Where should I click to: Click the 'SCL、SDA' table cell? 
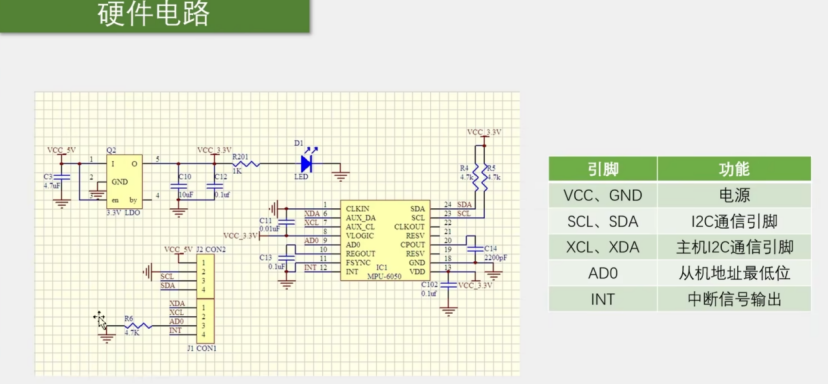coord(602,221)
